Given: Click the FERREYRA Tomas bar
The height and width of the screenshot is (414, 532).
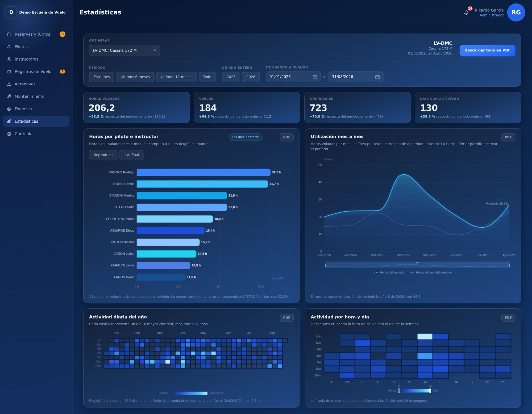Looking at the screenshot, I should pyautogui.click(x=175, y=219).
